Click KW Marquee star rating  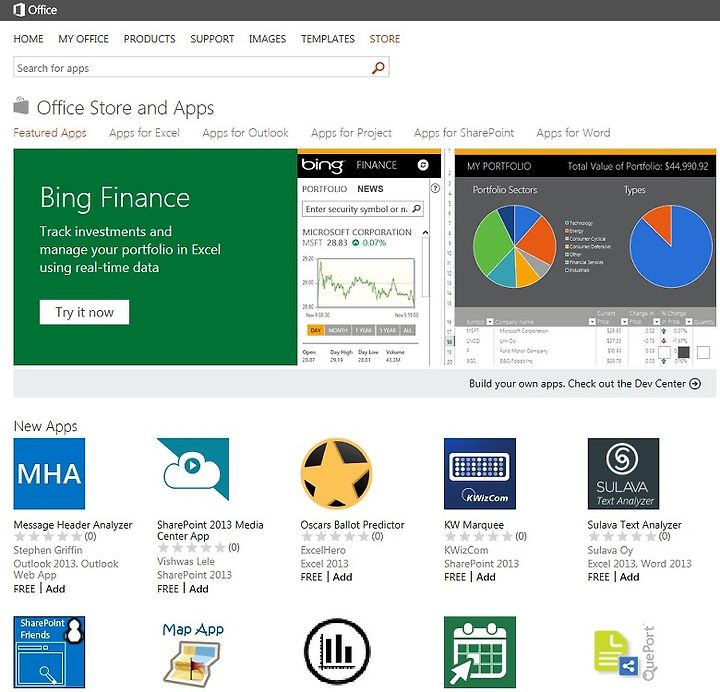point(479,536)
